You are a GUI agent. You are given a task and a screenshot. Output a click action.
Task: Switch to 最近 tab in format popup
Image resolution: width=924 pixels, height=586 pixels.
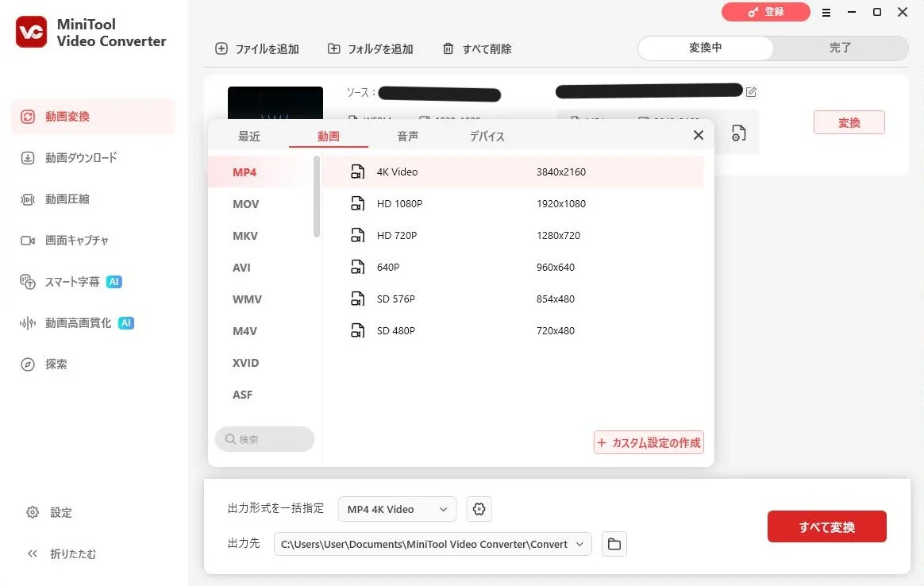tap(248, 137)
